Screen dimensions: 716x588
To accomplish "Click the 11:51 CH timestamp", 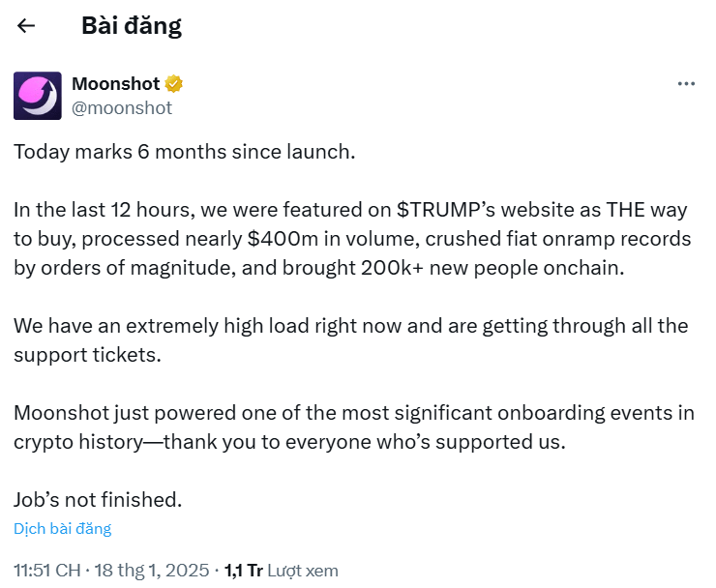I will pyautogui.click(x=47, y=571).
